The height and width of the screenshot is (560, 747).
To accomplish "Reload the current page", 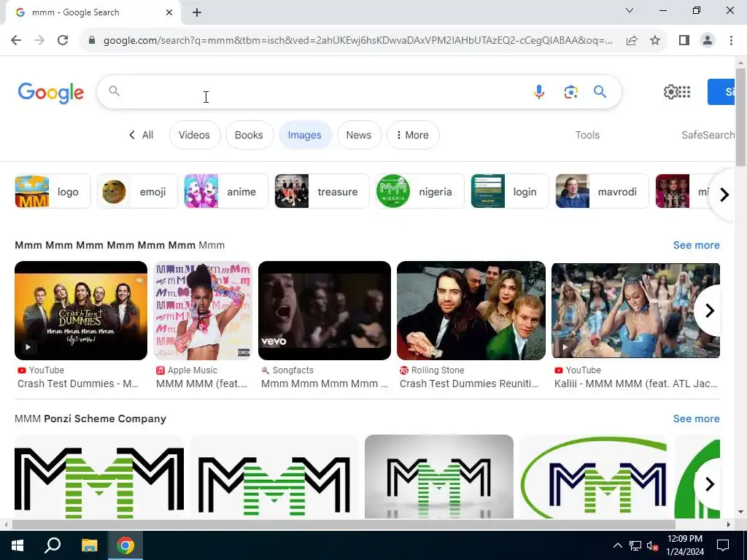I will pos(63,40).
